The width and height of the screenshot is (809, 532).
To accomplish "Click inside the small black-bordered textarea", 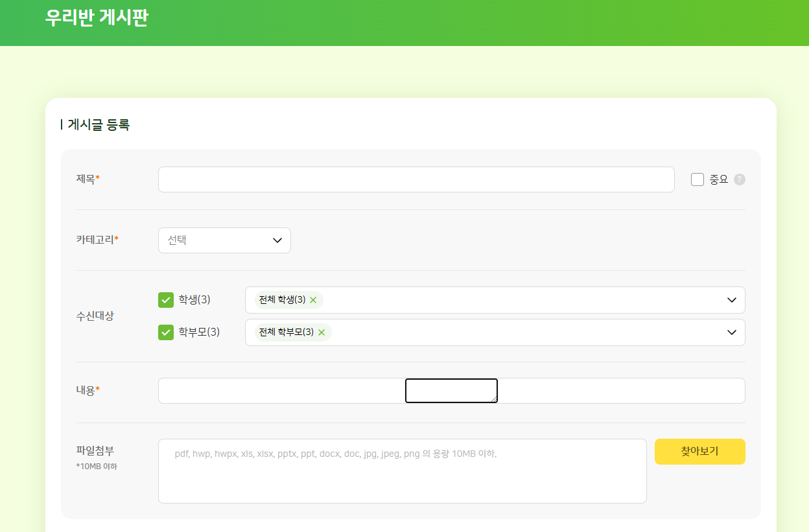I will (451, 390).
